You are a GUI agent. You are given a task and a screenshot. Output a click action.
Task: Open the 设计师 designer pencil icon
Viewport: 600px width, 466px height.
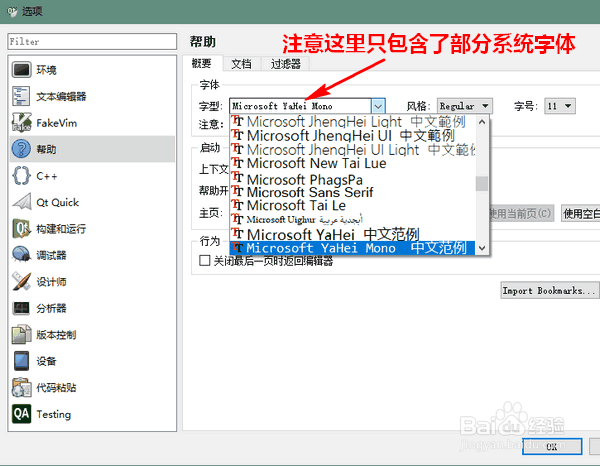[21, 282]
